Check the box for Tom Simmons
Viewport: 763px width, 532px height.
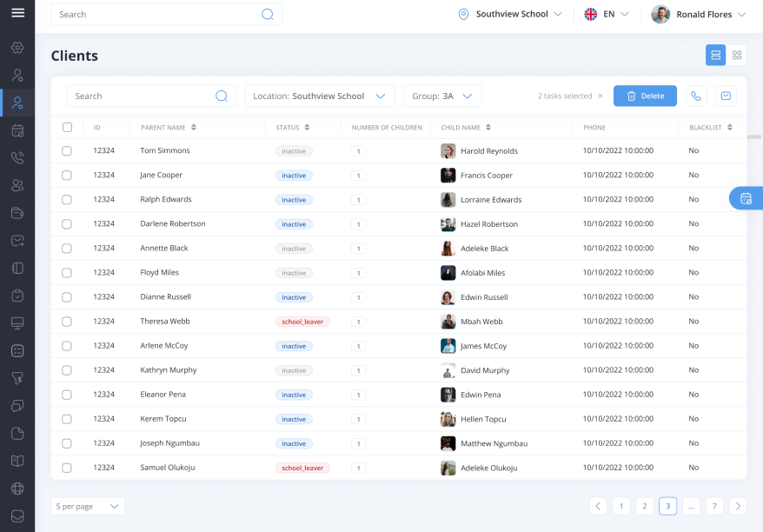67,151
